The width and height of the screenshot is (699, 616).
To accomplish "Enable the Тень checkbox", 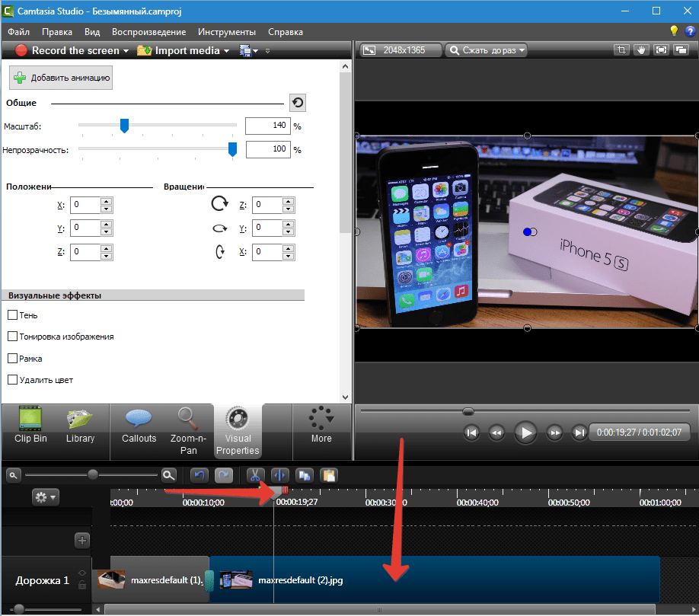I will point(12,315).
